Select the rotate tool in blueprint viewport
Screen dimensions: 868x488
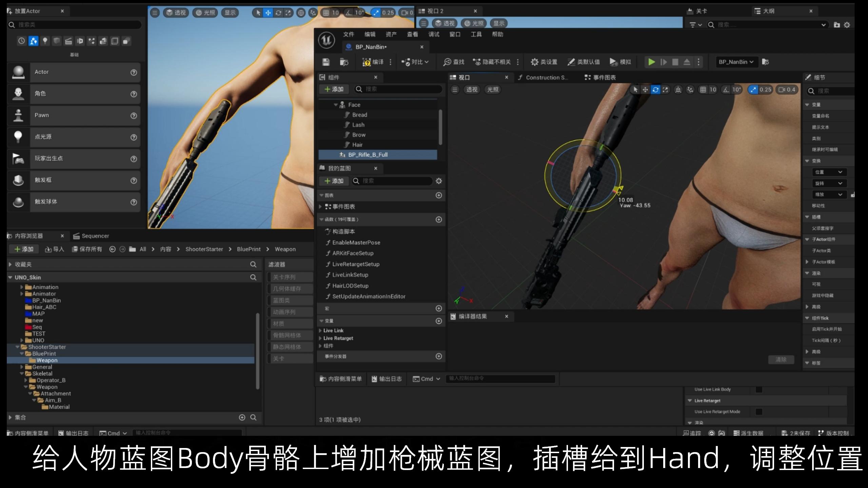click(x=655, y=90)
